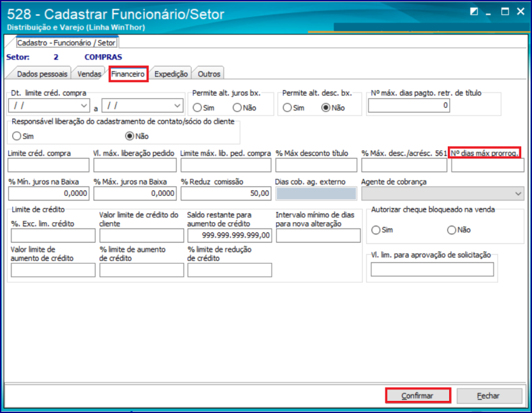Click the Fechar button
This screenshot has height=413, width=532.
(489, 396)
